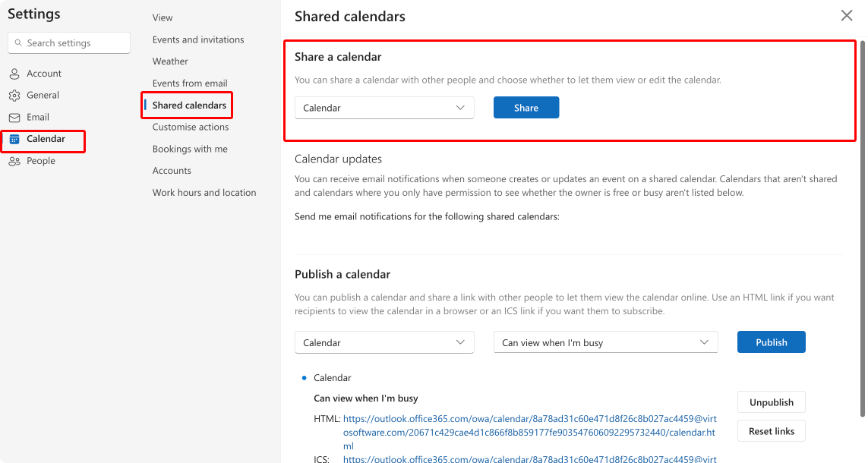This screenshot has height=463, width=868.
Task: Select the Shared calendars page
Action: point(189,105)
